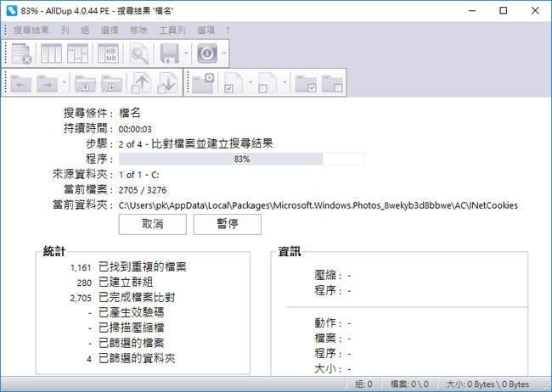552x392 pixels.
Task: Click the '已產生效驗碼' statistic row
Action: click(126, 313)
